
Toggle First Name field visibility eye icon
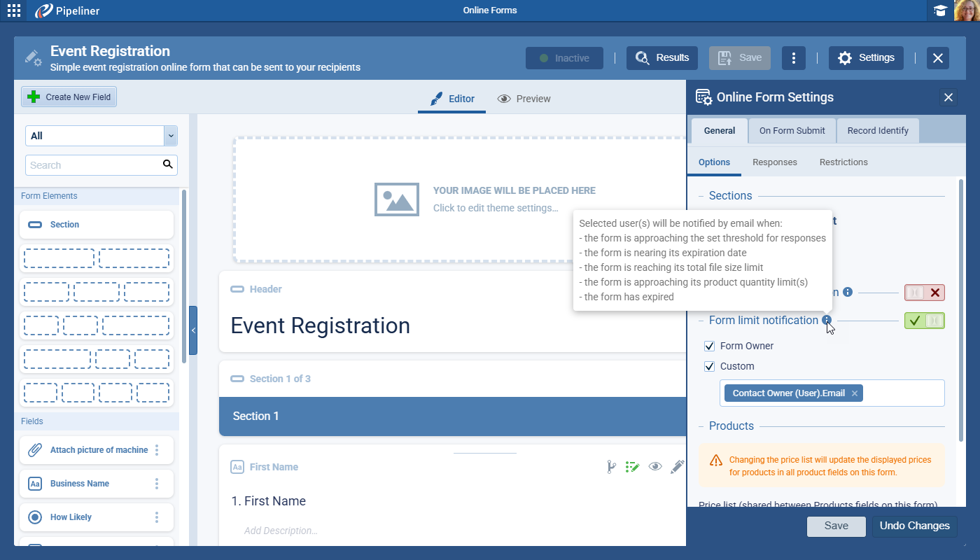click(x=655, y=467)
